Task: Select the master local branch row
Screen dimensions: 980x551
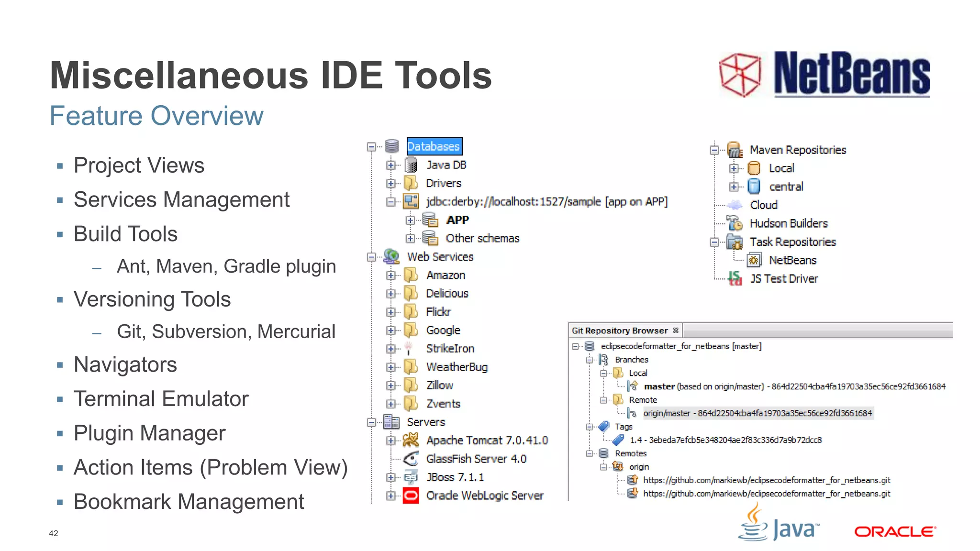Action: tap(795, 386)
